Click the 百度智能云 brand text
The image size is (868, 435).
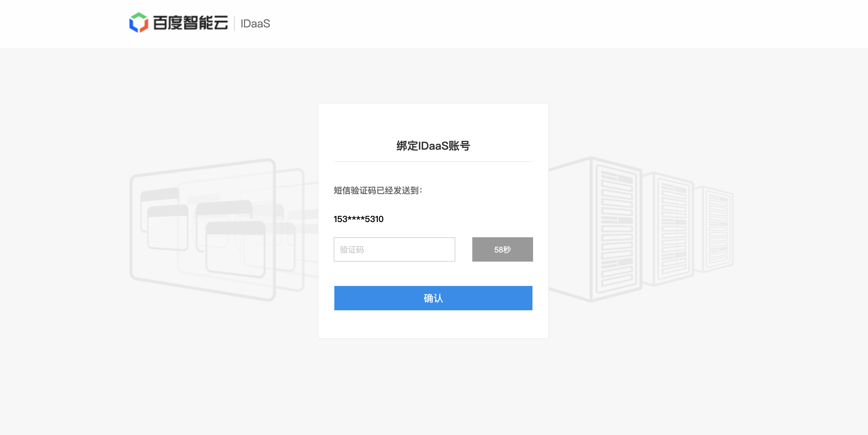tap(190, 23)
